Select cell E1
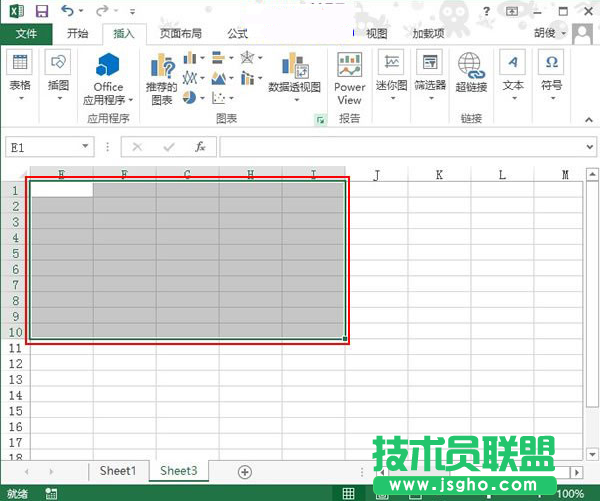 (61, 190)
